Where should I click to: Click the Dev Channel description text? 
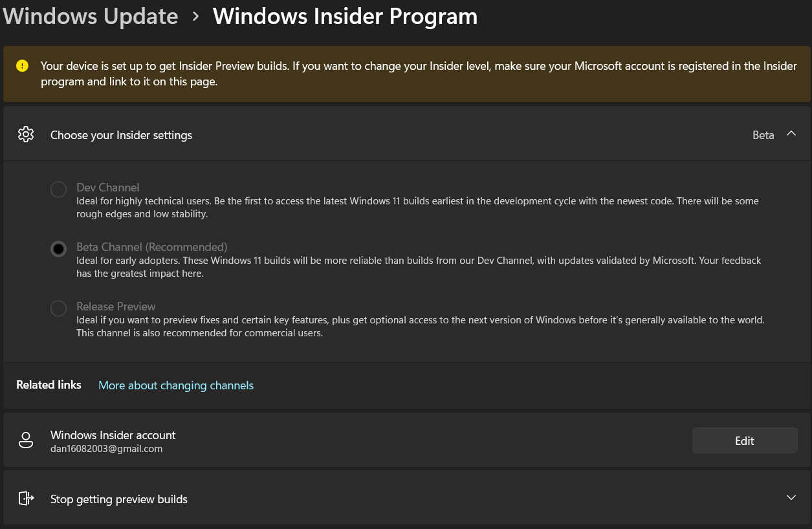[x=417, y=208]
